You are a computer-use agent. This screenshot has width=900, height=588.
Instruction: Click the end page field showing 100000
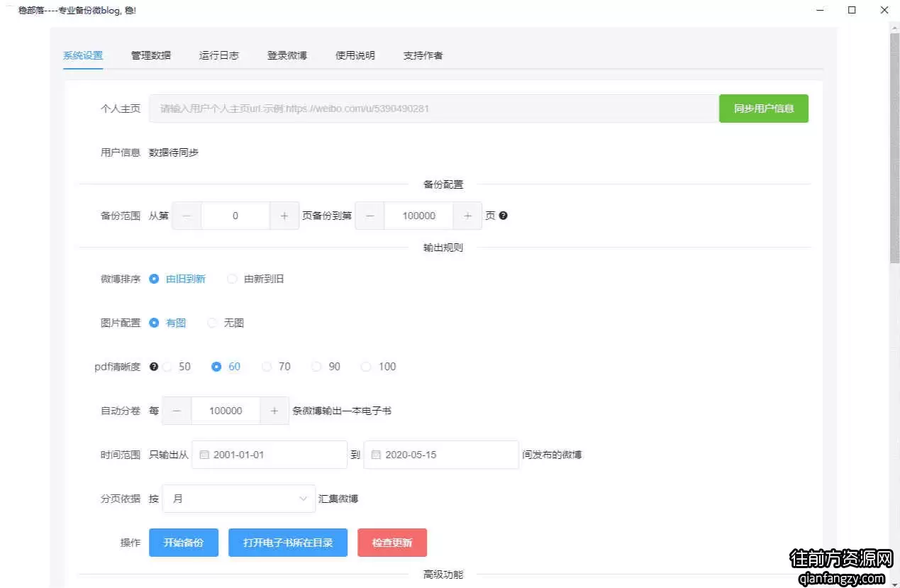(x=418, y=216)
